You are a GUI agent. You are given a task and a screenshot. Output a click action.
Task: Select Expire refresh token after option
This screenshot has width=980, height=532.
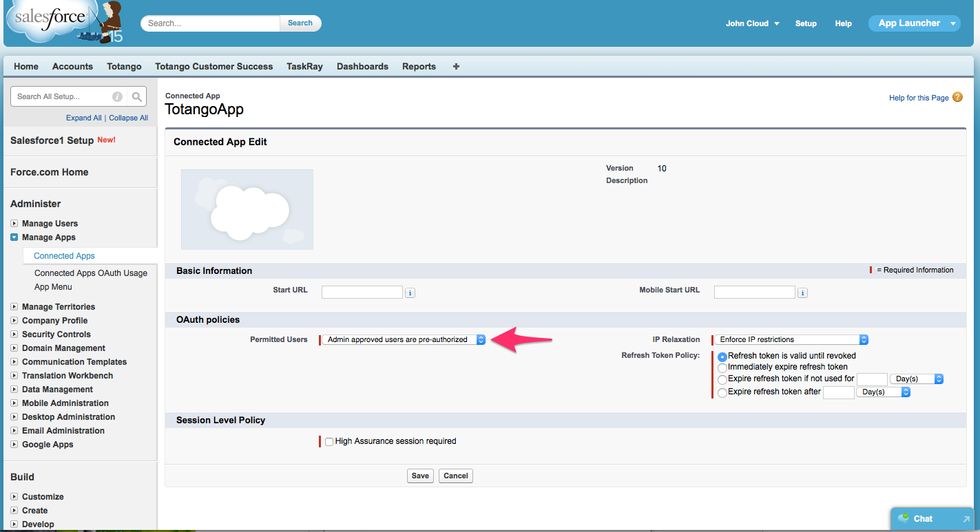pyautogui.click(x=722, y=392)
